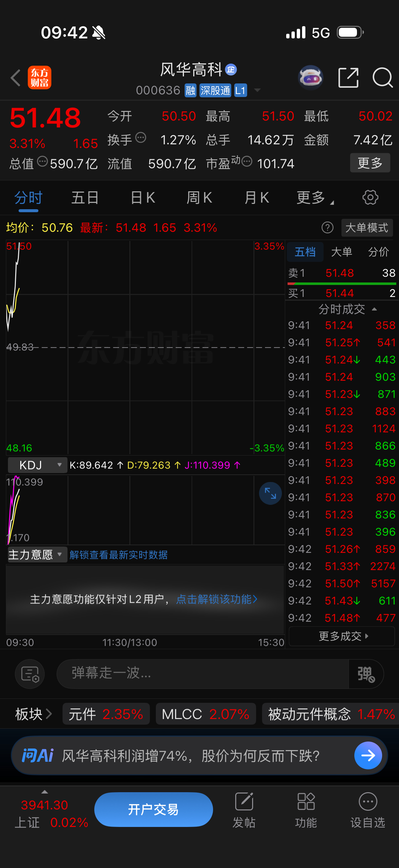Viewport: 399px width, 868px height.
Task: Tap the 更多 quote details button
Action: tap(370, 163)
